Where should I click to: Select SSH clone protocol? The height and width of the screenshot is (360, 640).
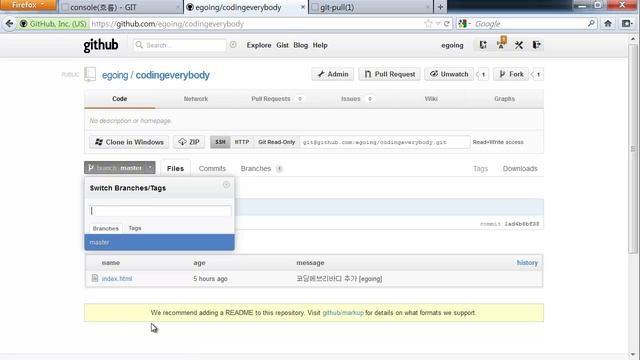point(220,142)
